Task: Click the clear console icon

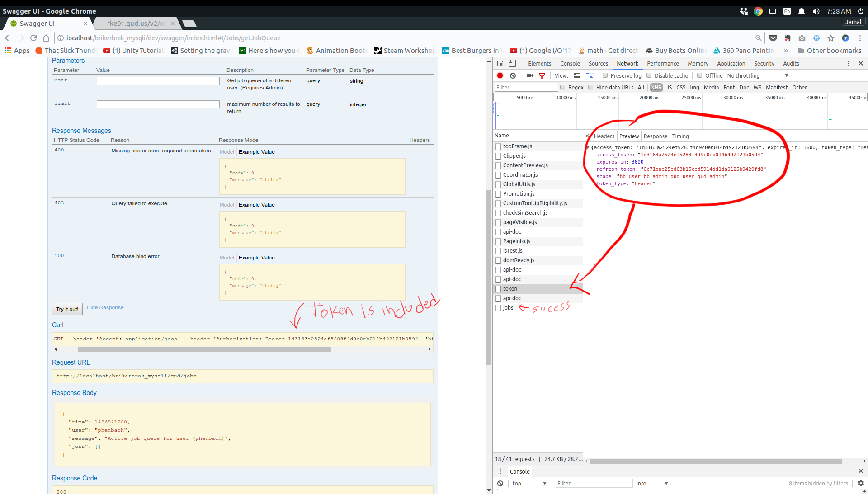Action: click(x=500, y=483)
